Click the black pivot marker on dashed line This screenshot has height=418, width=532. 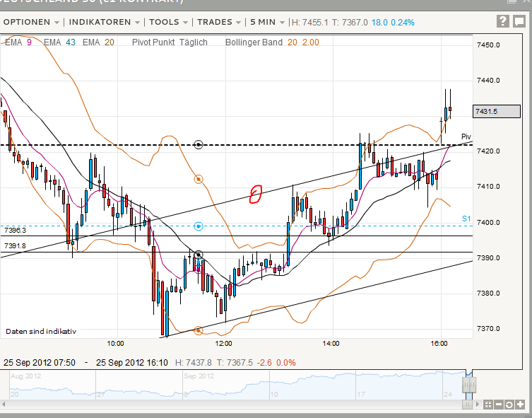[199, 145]
